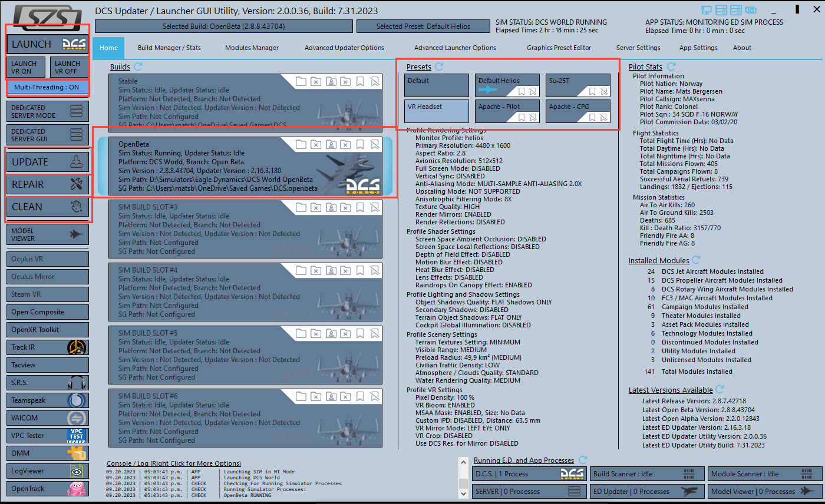
Task: Open VPC Tester
Action: [x=48, y=436]
